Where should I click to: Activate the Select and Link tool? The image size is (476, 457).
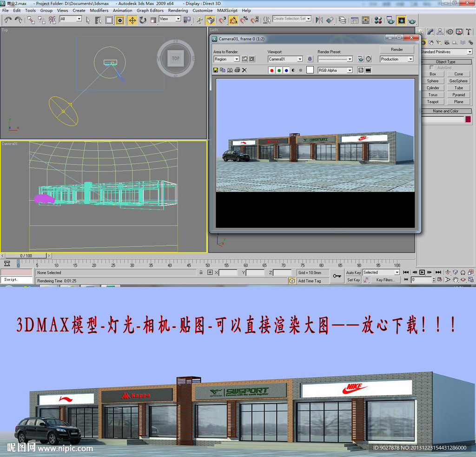pyautogui.click(x=31, y=20)
